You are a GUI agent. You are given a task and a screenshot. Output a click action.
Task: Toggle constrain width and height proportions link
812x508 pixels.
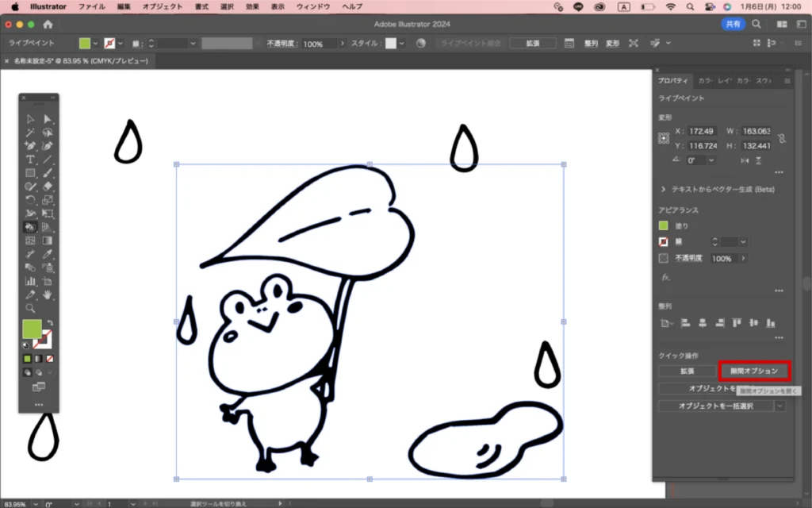click(782, 138)
